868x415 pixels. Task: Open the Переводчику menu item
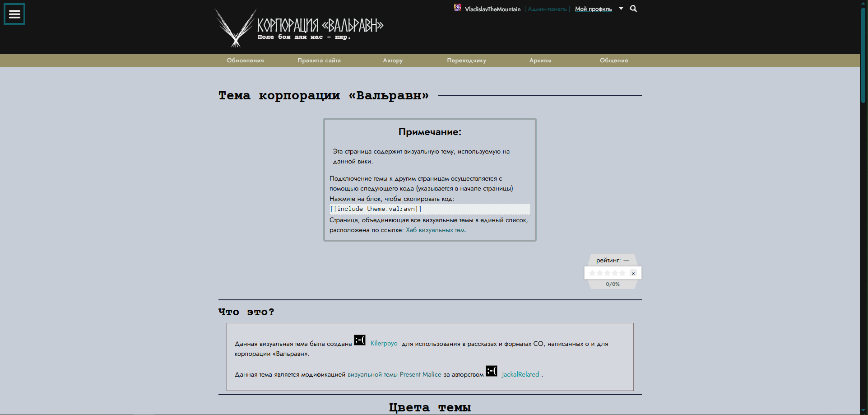(x=466, y=61)
